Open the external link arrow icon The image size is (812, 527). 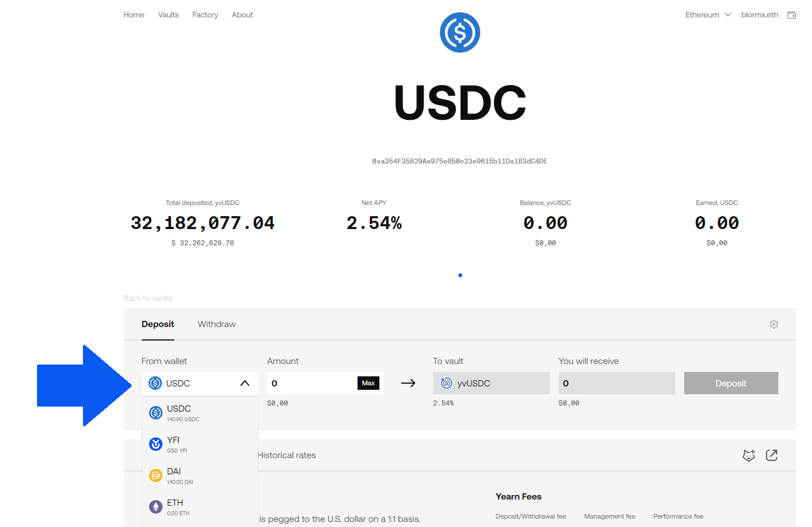(x=771, y=455)
